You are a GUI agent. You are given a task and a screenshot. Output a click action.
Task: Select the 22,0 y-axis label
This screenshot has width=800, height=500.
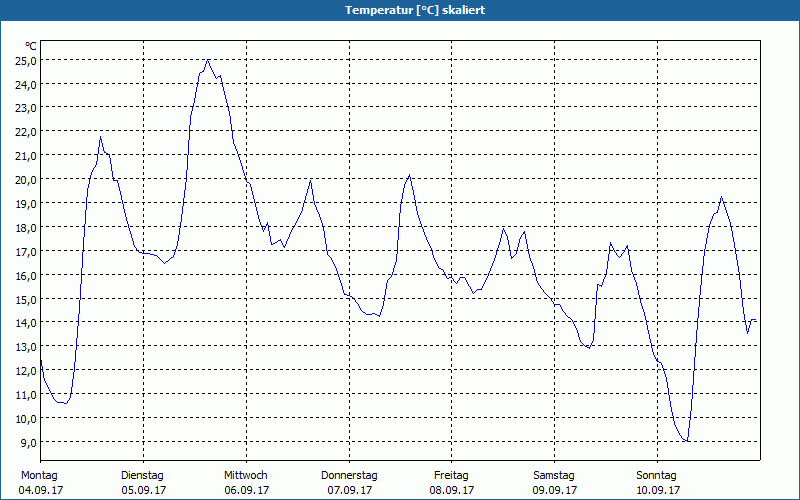(x=26, y=132)
